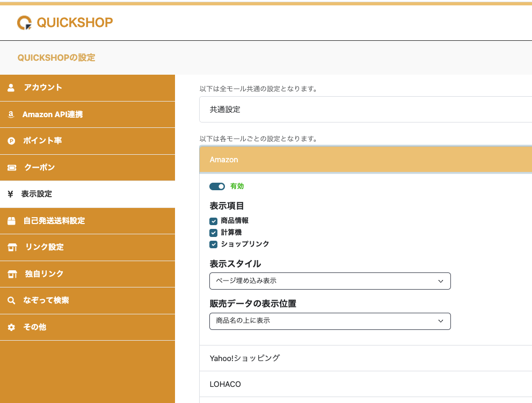Click the QUICKSHOP logo icon

click(x=25, y=23)
